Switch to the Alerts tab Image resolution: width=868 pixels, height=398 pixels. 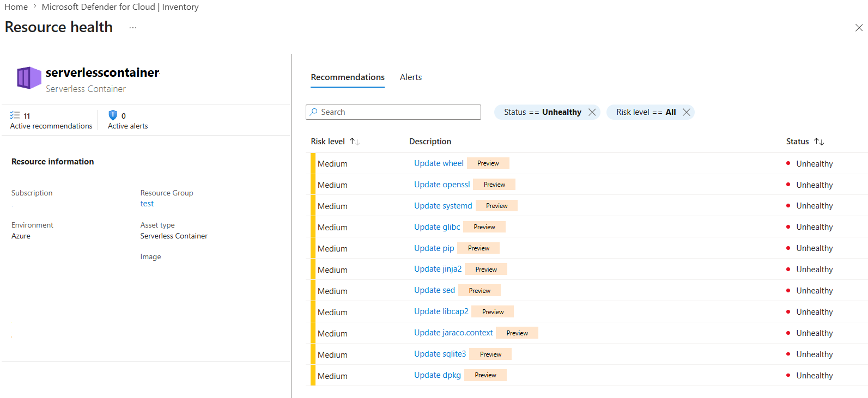411,77
